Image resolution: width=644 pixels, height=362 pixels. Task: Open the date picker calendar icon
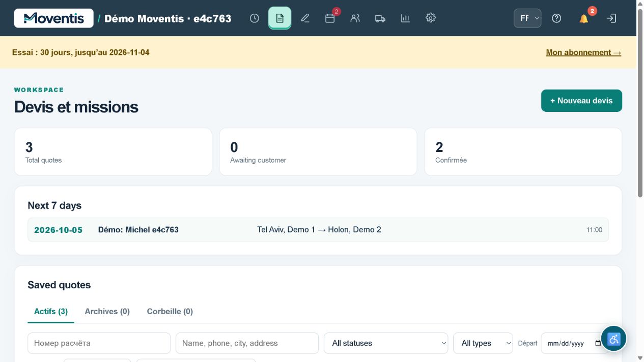click(598, 343)
